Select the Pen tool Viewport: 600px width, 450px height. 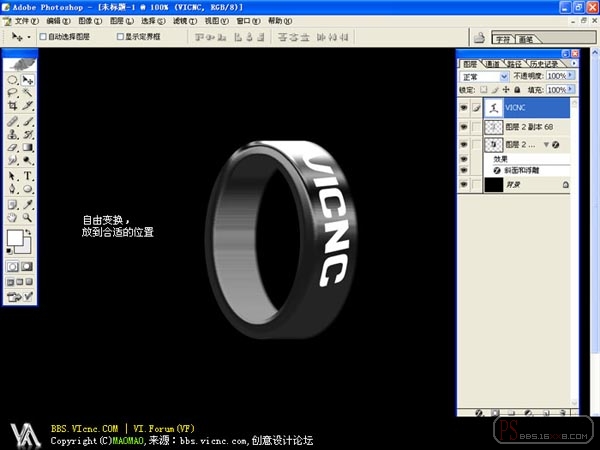pyautogui.click(x=12, y=189)
